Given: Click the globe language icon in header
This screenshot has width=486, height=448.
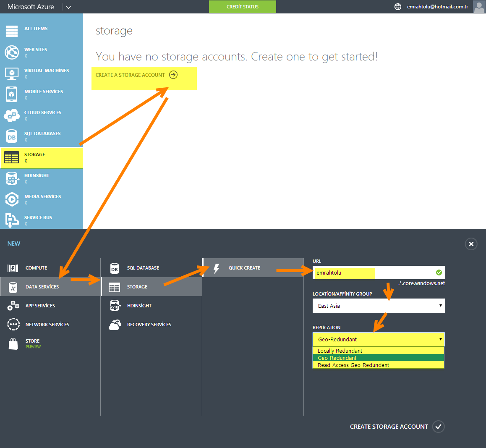Looking at the screenshot, I should pos(398,7).
